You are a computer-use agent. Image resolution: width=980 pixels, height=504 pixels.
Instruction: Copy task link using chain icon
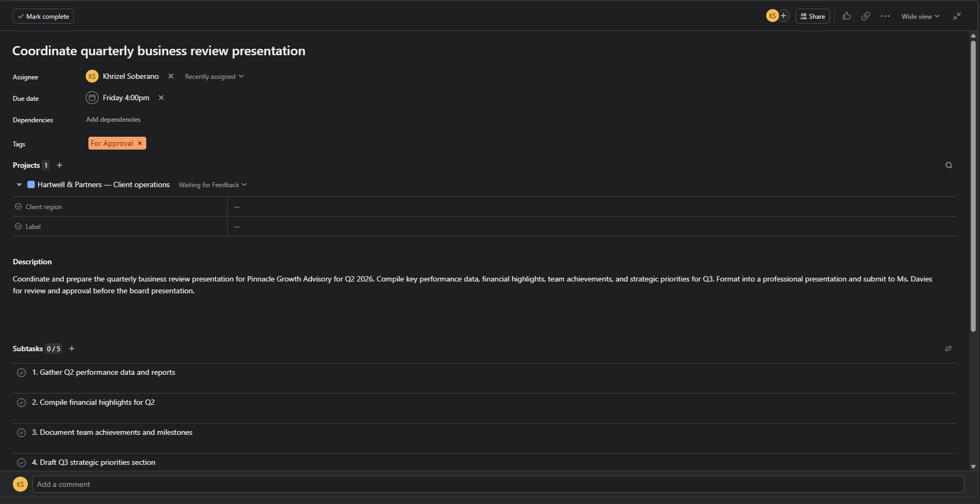click(866, 16)
